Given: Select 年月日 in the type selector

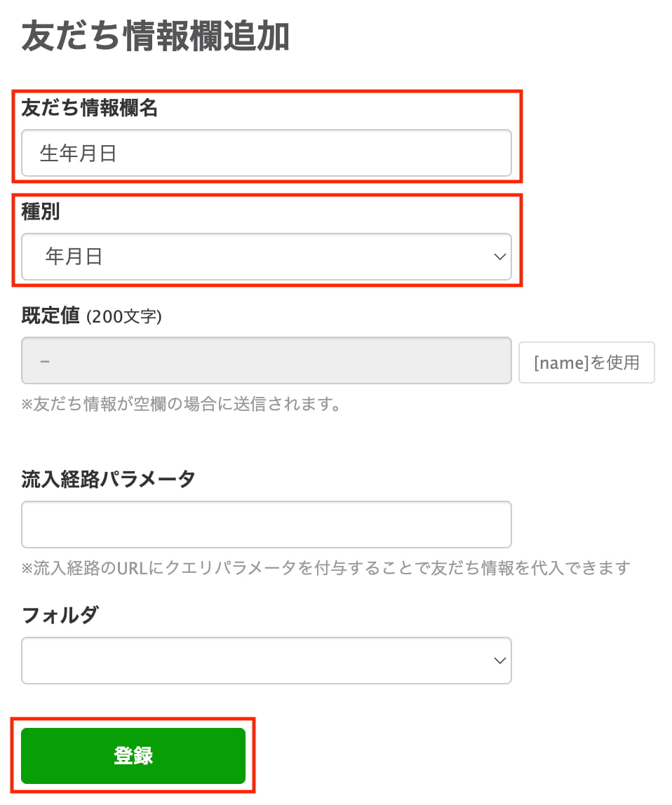Looking at the screenshot, I should click(267, 257).
